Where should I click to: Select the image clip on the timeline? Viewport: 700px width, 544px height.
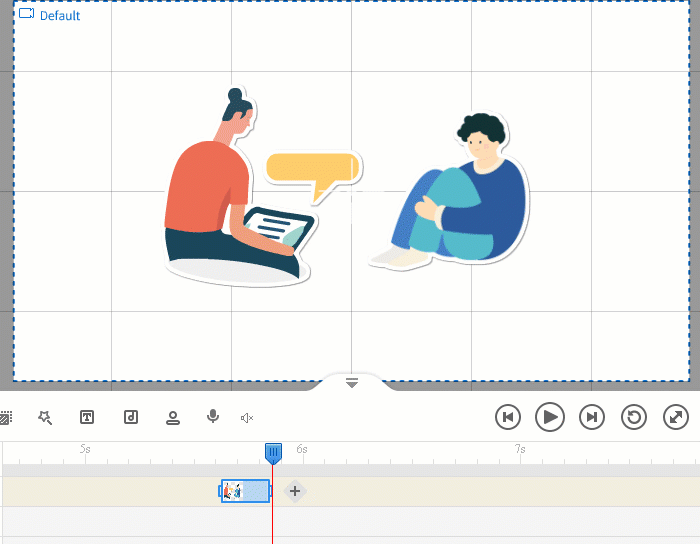[246, 491]
